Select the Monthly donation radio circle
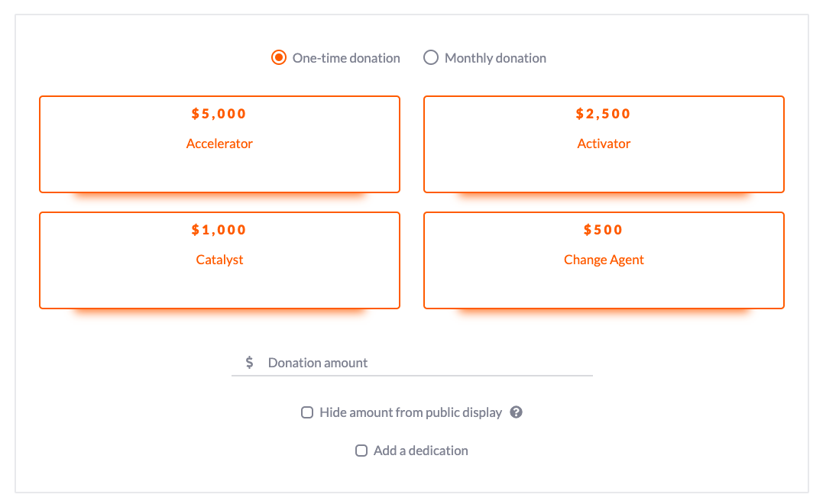 point(431,57)
